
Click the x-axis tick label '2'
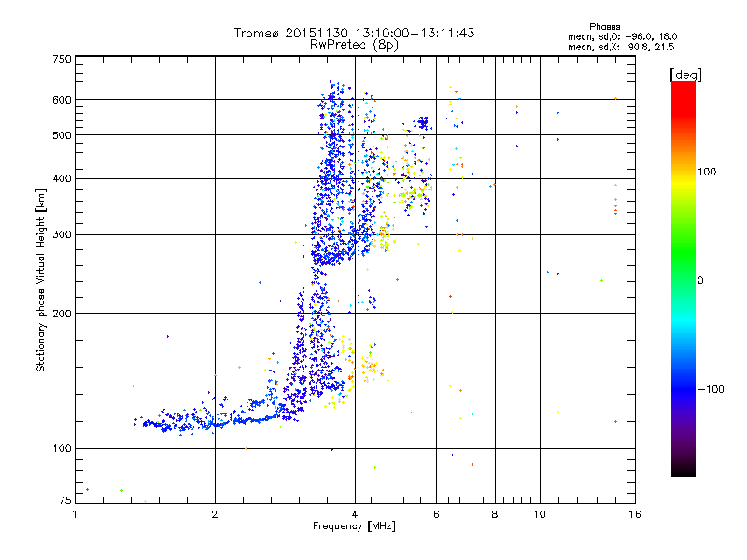point(215,514)
